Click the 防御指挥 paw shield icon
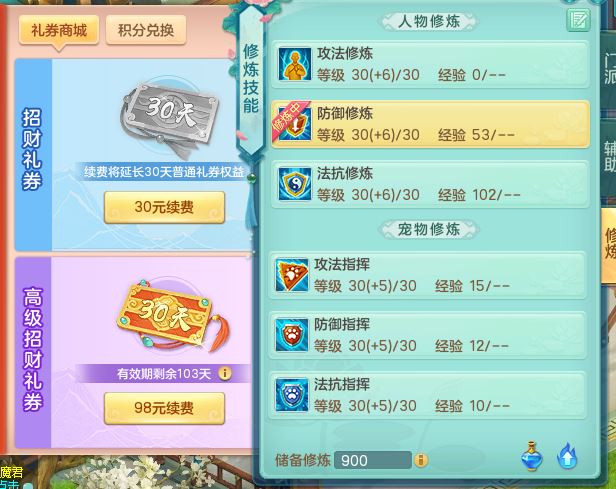The image size is (616, 489). pos(292,335)
